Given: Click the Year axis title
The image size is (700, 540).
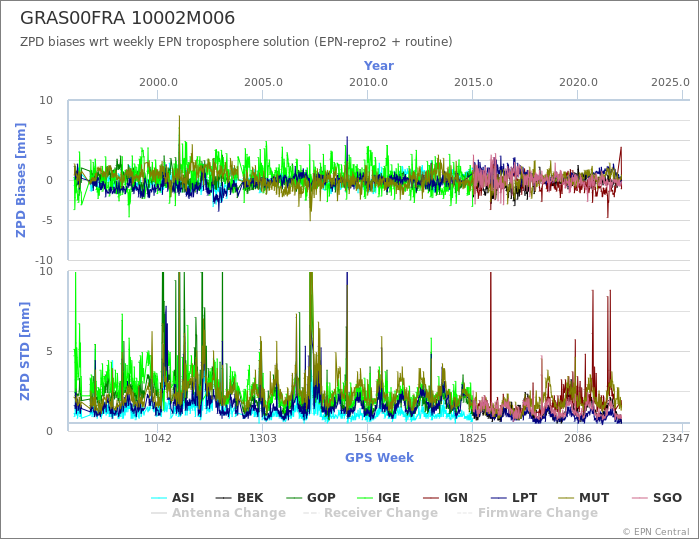Looking at the screenshot, I should coord(379,66).
